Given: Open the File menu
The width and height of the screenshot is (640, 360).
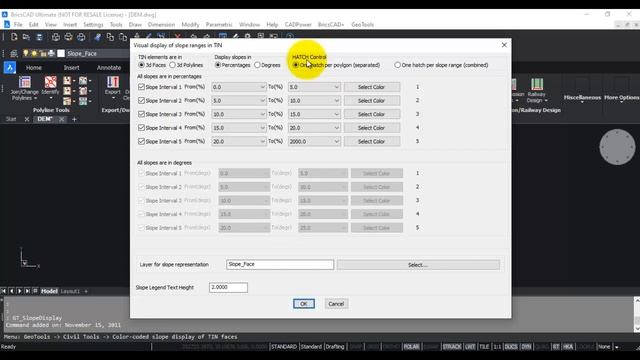Looking at the screenshot, I should click(18, 24).
